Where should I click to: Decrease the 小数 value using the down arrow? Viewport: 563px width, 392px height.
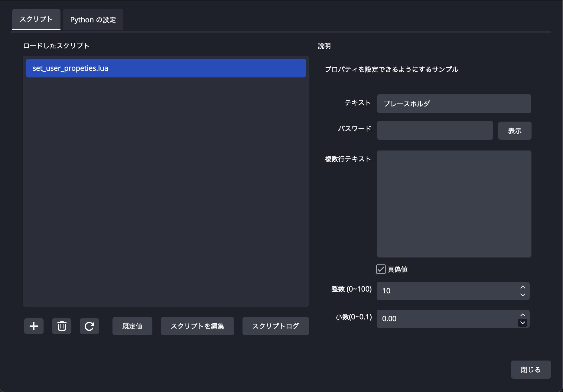(x=522, y=323)
